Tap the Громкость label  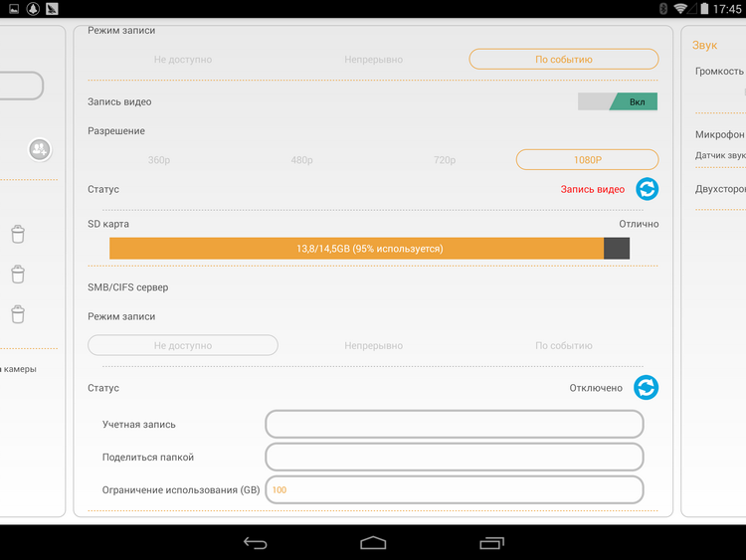point(719,71)
